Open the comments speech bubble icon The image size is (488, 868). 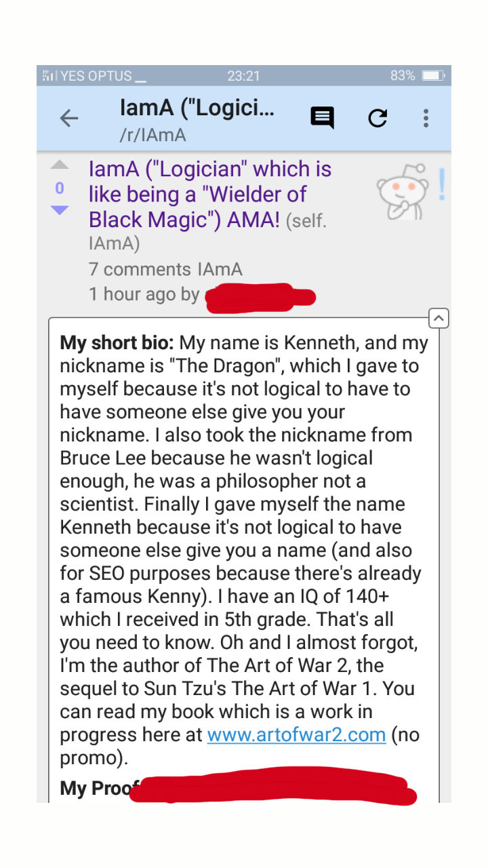click(322, 118)
